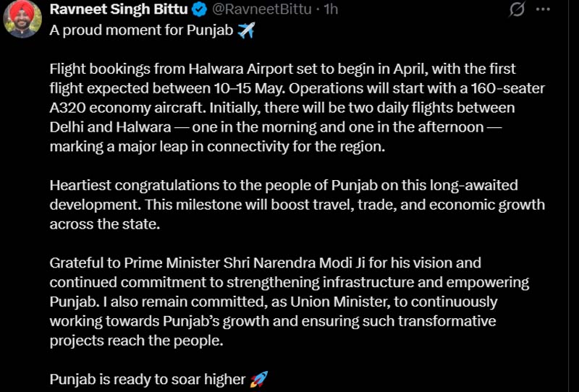Open Grok explain icon on the post

click(x=517, y=10)
